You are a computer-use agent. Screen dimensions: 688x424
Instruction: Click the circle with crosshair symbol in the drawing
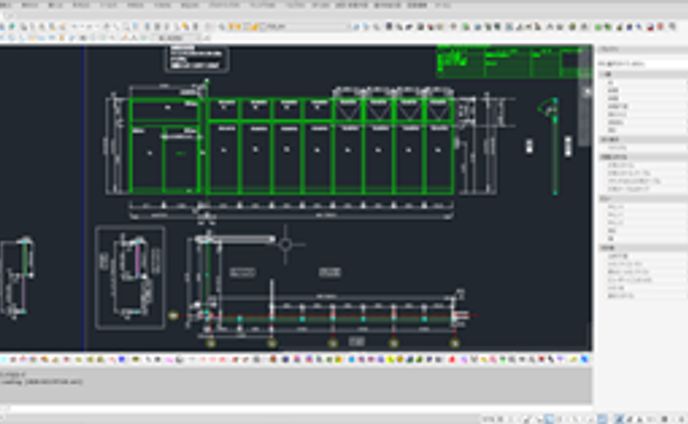point(286,244)
